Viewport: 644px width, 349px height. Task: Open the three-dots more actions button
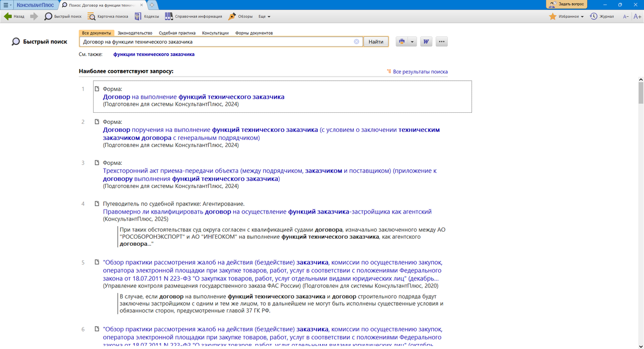(x=442, y=42)
